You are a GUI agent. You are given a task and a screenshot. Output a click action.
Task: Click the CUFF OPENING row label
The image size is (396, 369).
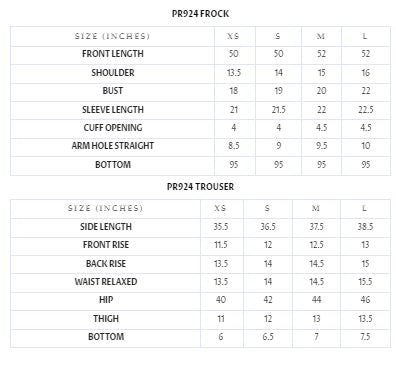(113, 128)
